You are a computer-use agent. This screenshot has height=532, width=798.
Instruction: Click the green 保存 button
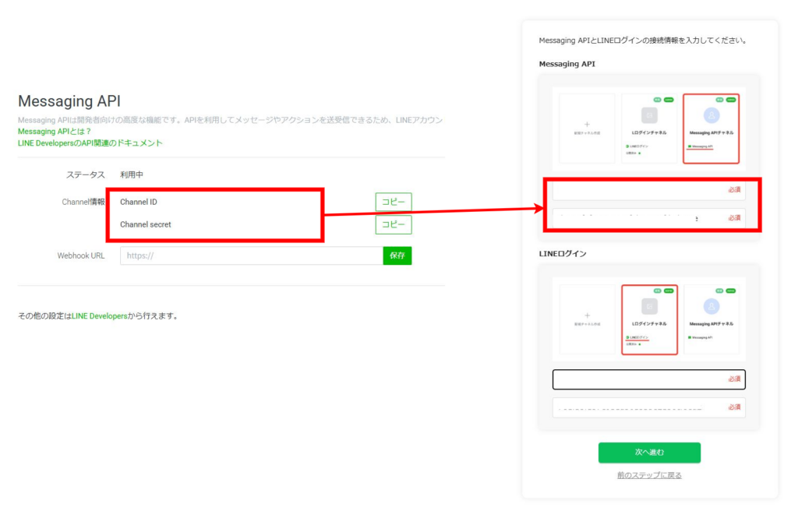(397, 255)
